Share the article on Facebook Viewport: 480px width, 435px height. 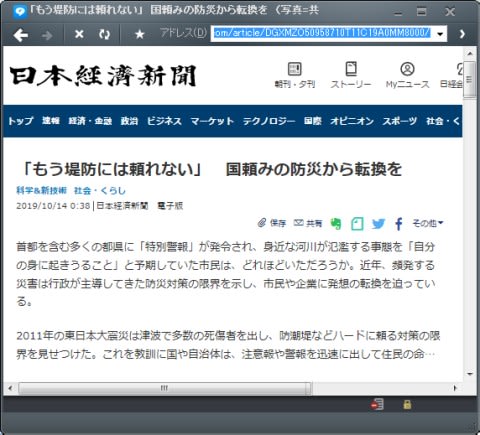click(x=399, y=224)
